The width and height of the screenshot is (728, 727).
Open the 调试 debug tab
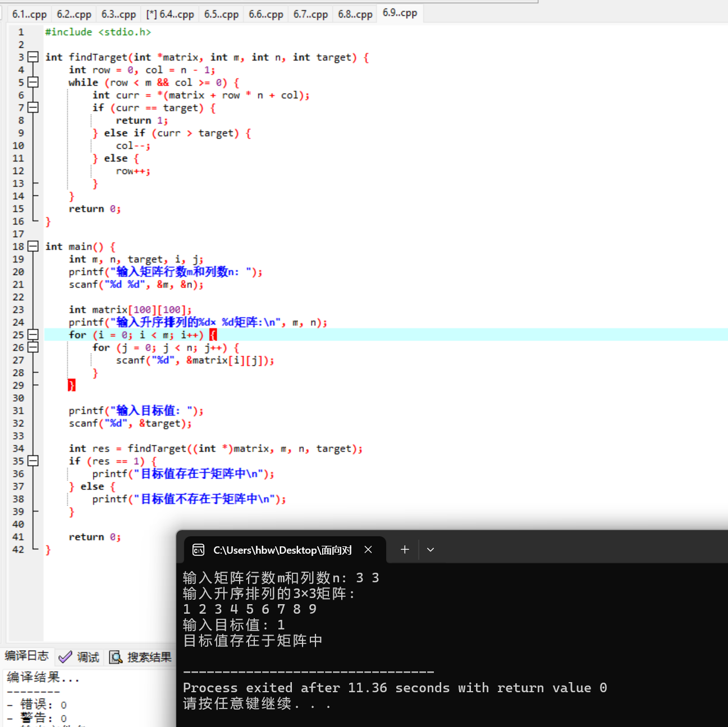[79, 657]
